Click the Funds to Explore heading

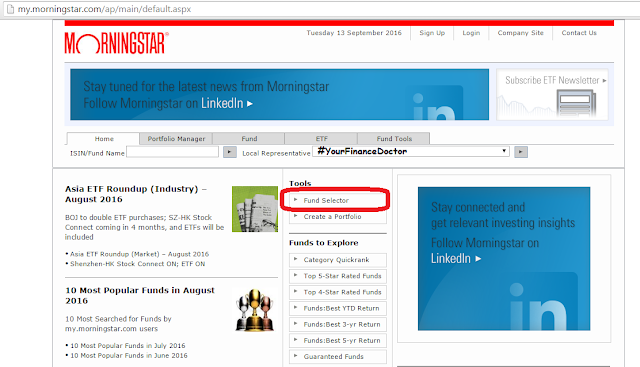[x=324, y=243]
